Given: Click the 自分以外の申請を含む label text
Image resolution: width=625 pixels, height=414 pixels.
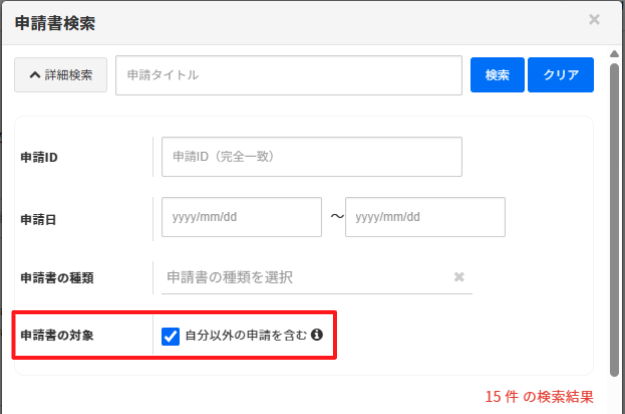Looking at the screenshot, I should point(246,336).
